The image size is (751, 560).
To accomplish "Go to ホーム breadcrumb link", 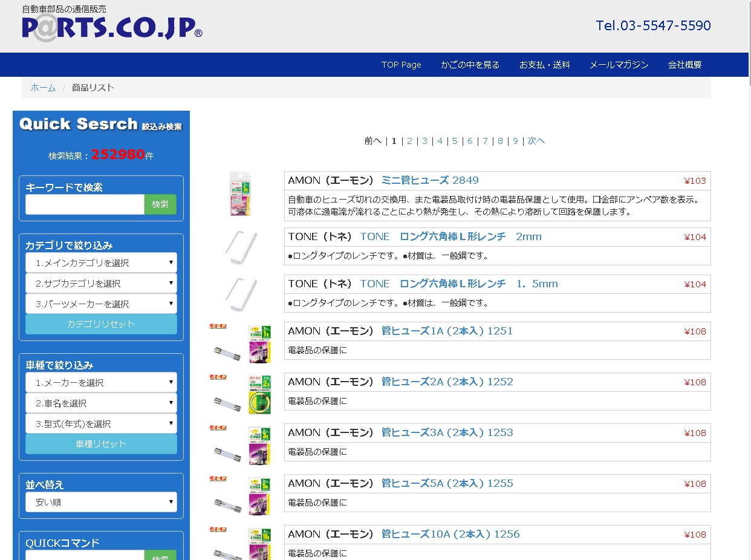I will pyautogui.click(x=43, y=88).
